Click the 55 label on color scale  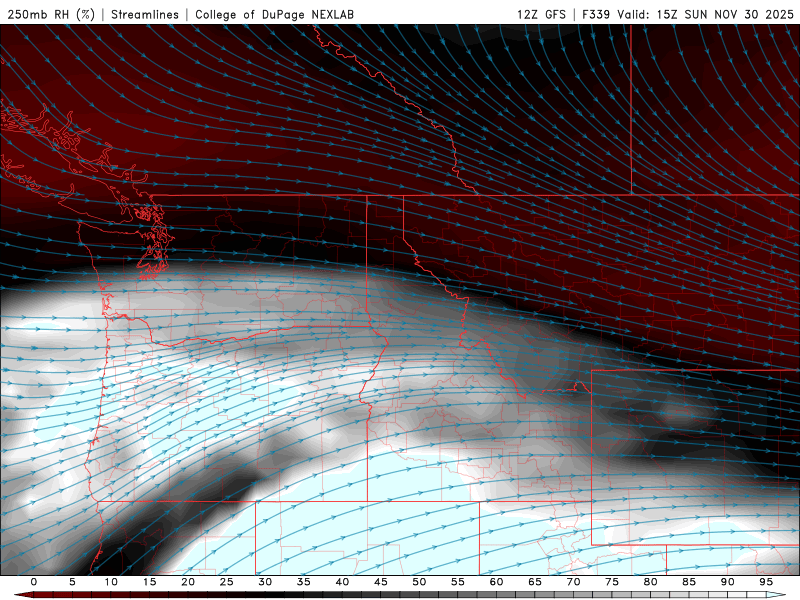[x=458, y=582]
